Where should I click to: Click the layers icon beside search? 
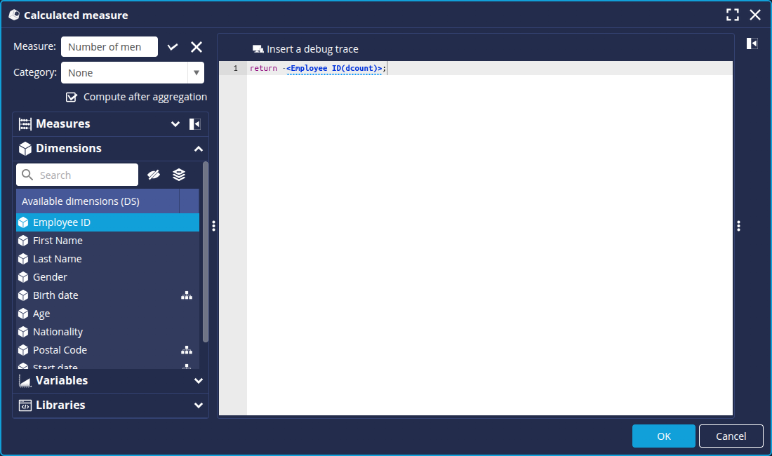(179, 175)
